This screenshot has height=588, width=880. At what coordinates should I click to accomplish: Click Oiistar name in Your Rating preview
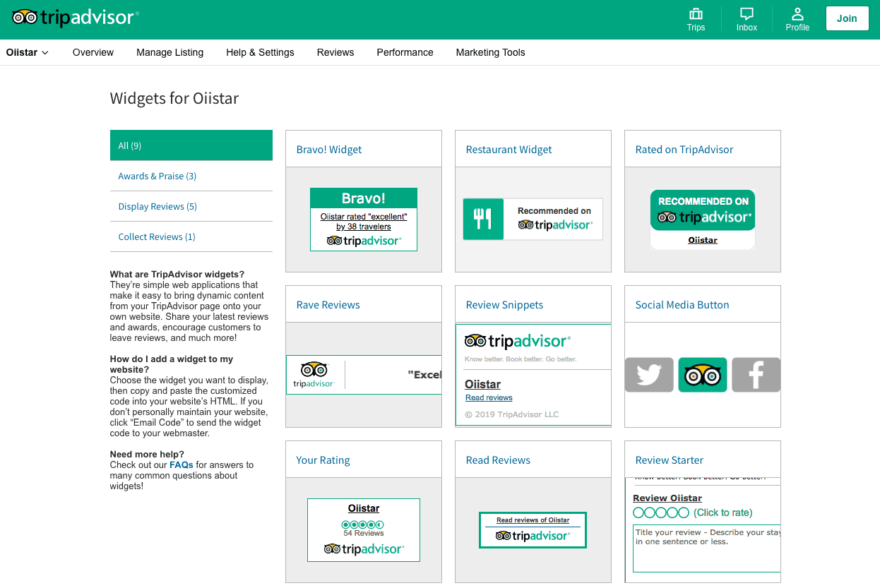(364, 508)
